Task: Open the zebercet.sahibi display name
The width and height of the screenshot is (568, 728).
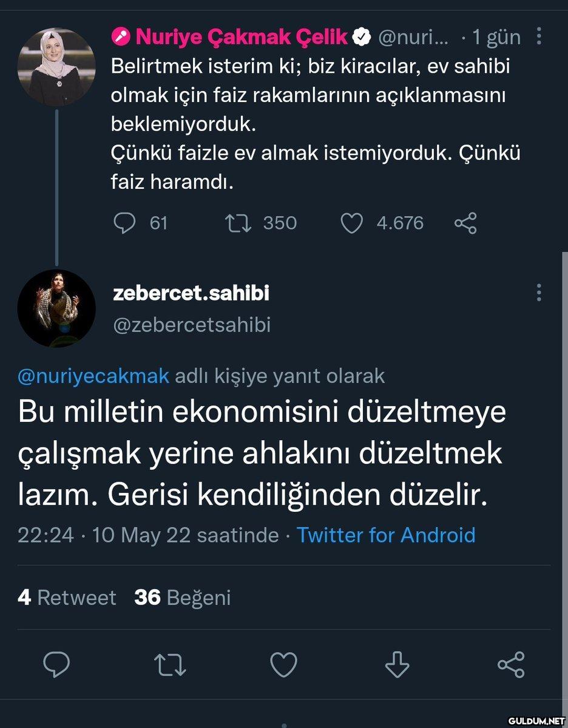Action: (x=191, y=293)
